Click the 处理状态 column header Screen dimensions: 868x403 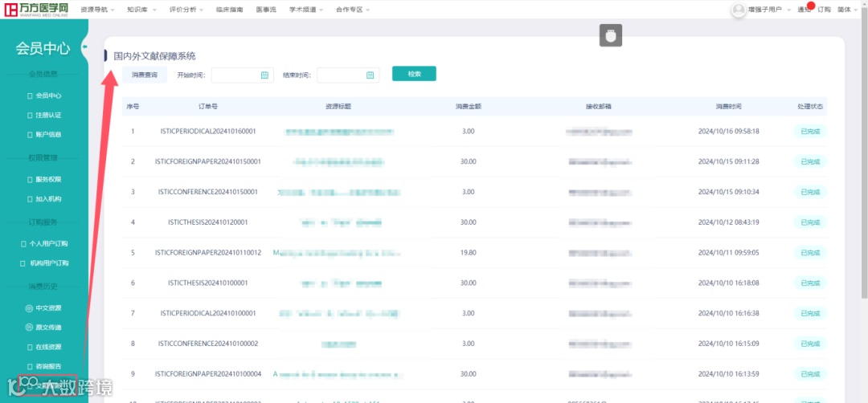(810, 106)
